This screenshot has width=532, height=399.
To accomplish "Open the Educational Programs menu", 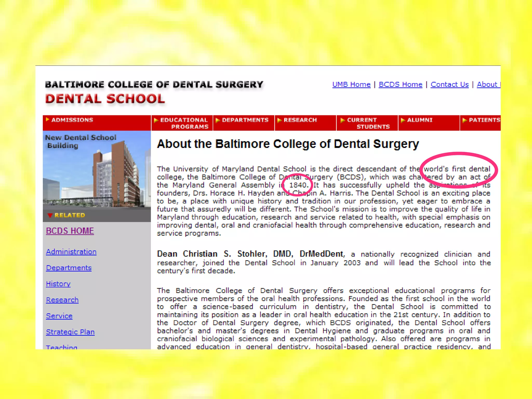I will click(x=184, y=123).
